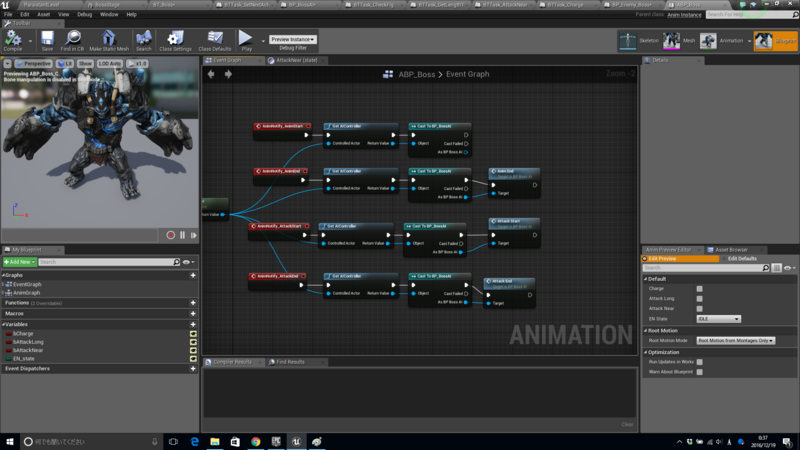Image resolution: width=800 pixels, height=450 pixels.
Task: Toggle the Charge checkbox in Edit Preview
Action: tap(699, 289)
